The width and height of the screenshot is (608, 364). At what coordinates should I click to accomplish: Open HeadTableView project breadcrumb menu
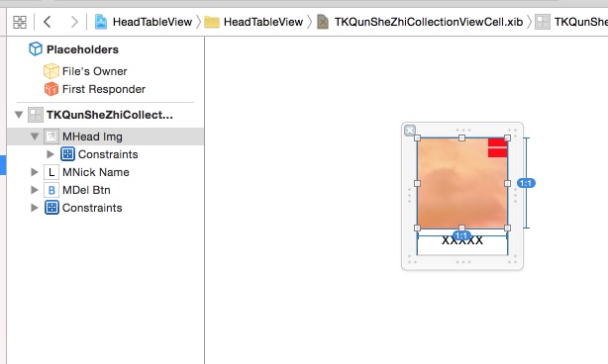pyautogui.click(x=152, y=22)
